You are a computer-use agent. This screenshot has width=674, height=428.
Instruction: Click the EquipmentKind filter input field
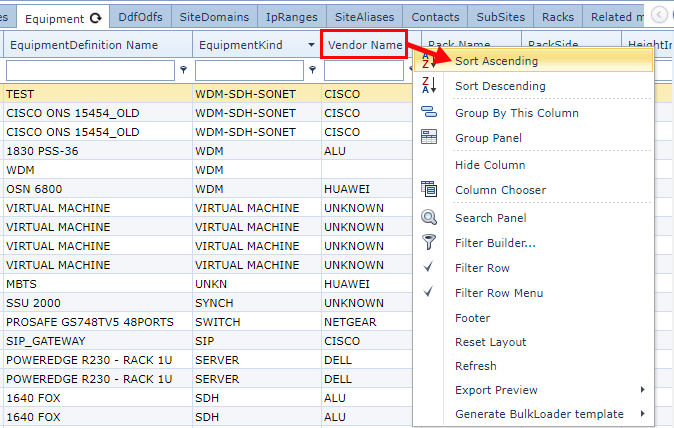[249, 70]
